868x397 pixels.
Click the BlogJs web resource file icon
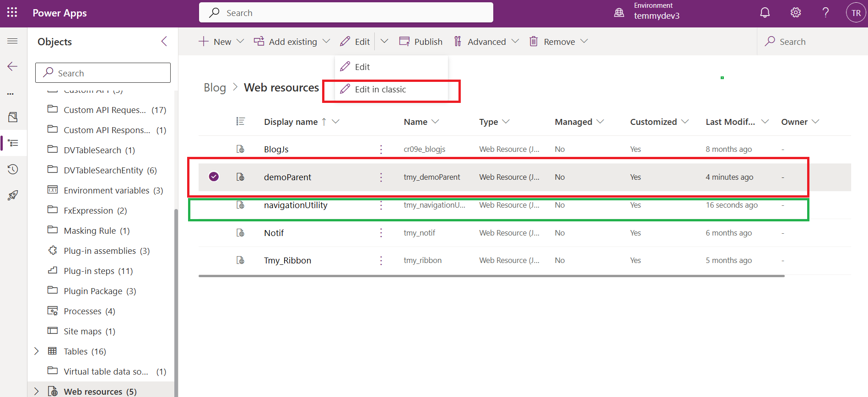(x=240, y=149)
